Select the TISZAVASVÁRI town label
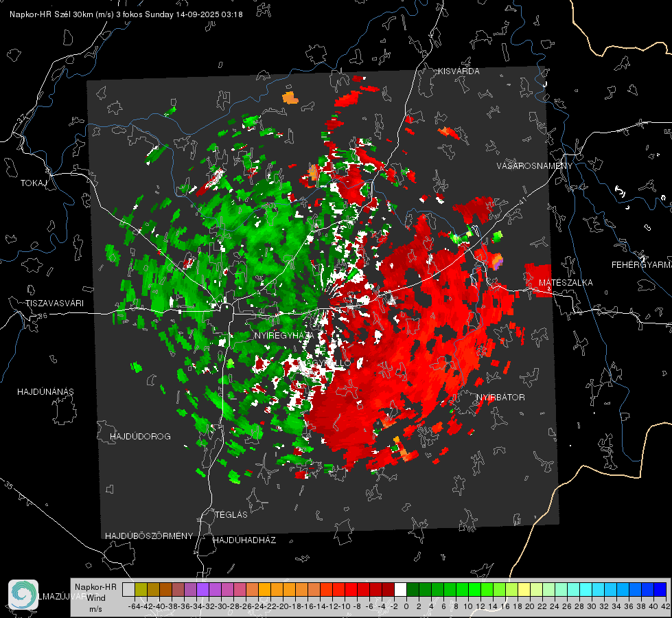This screenshot has height=618, width=672. tap(55, 304)
